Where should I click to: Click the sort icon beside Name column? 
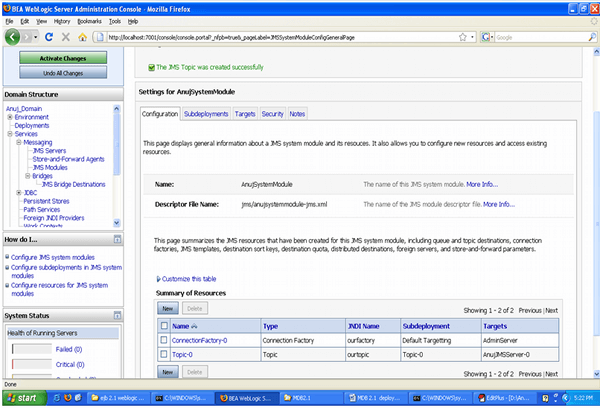click(195, 325)
